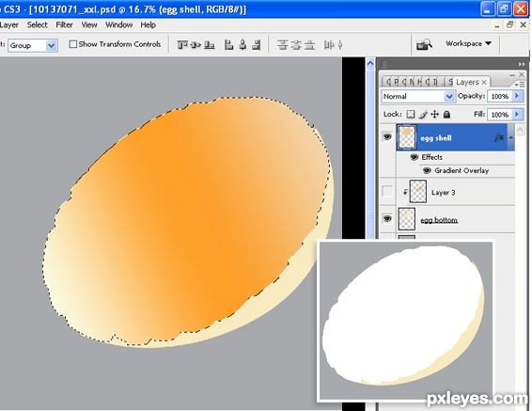This screenshot has width=532, height=411.
Task: Click the clipping mask arrow icon on Layer 3
Action: pos(405,192)
